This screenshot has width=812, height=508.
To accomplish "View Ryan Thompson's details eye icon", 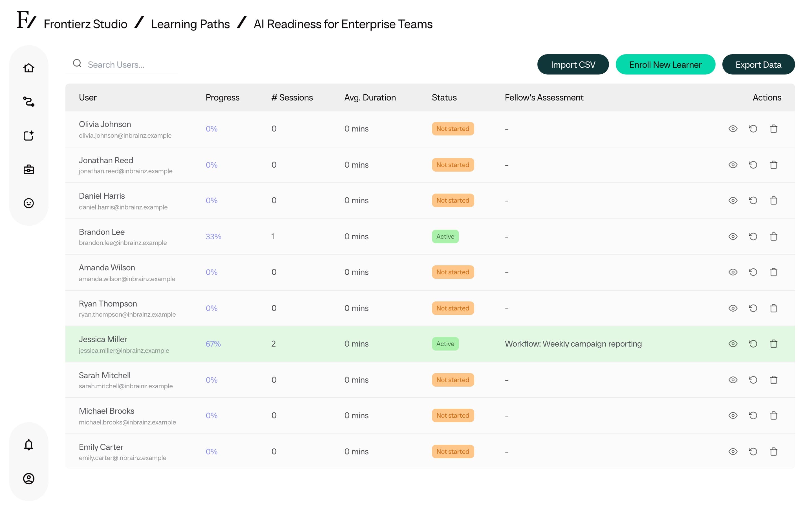I will (x=733, y=308).
